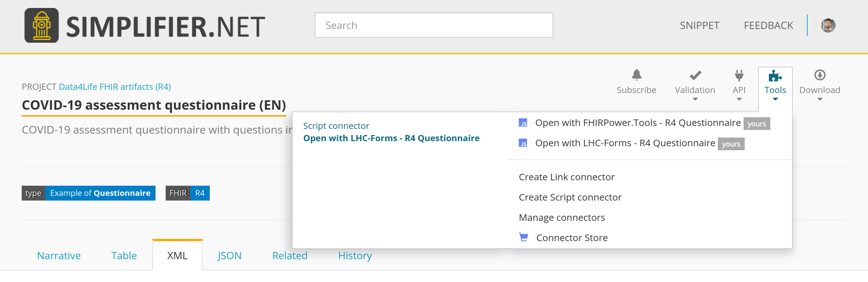Click the FHIR R4 badge
This screenshot has height=282, width=868.
coord(188,193)
